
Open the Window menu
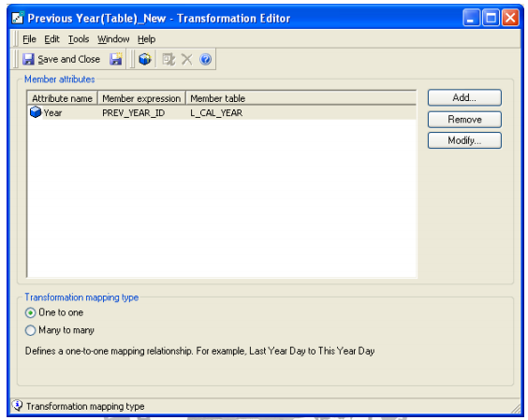[x=113, y=39]
